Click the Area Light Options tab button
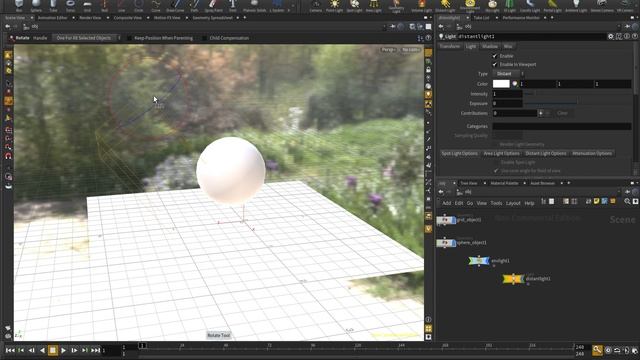Image resolution: width=640 pixels, height=360 pixels. (x=501, y=153)
